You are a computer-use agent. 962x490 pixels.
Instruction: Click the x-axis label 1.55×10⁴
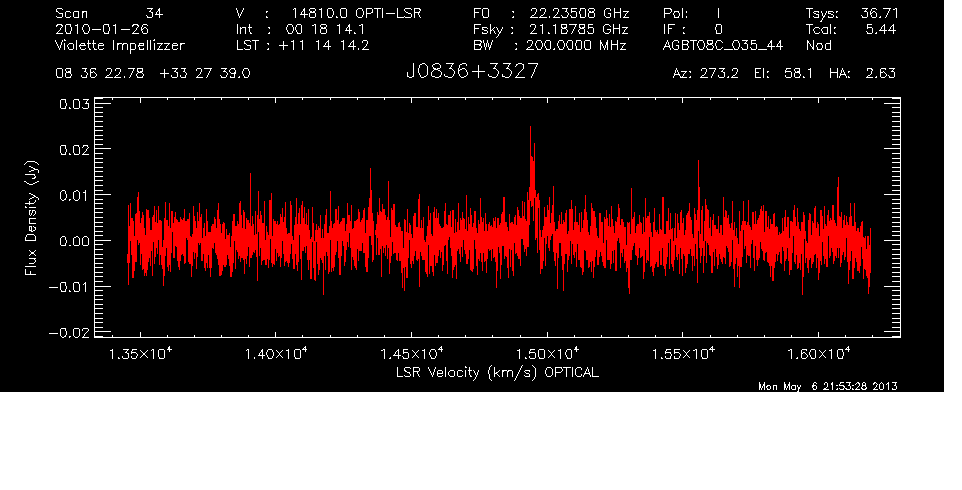pos(683,354)
